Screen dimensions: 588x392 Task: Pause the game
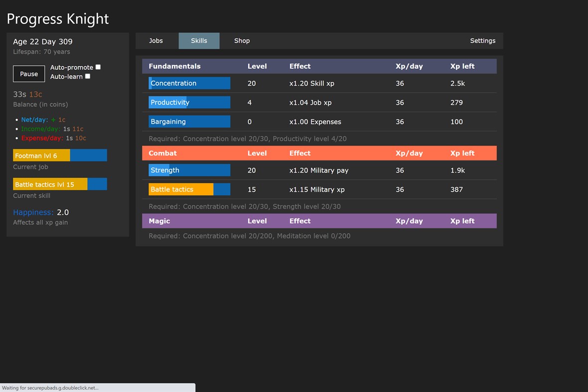(x=28, y=74)
